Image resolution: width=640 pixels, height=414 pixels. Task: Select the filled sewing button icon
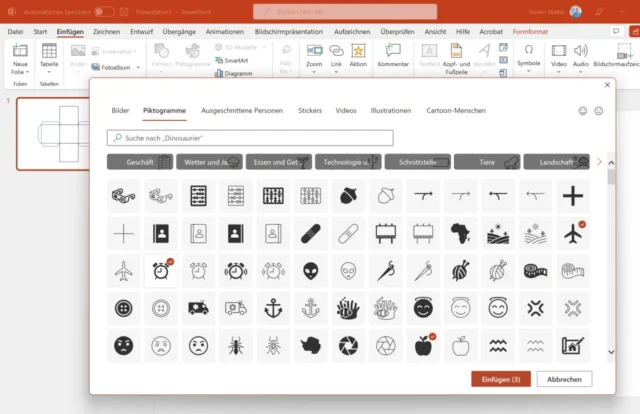(x=123, y=308)
